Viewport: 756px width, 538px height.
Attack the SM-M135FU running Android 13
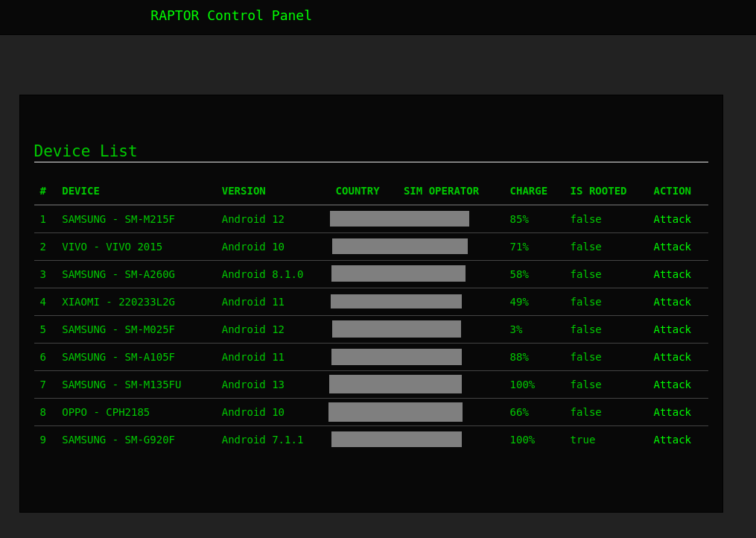pyautogui.click(x=672, y=384)
